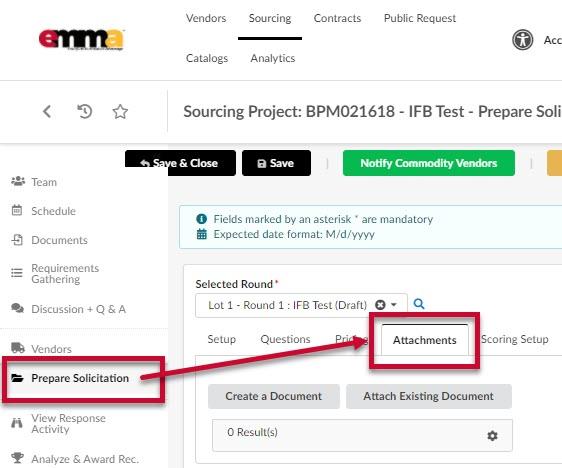Click the Requirements Gathering list icon

point(16,273)
